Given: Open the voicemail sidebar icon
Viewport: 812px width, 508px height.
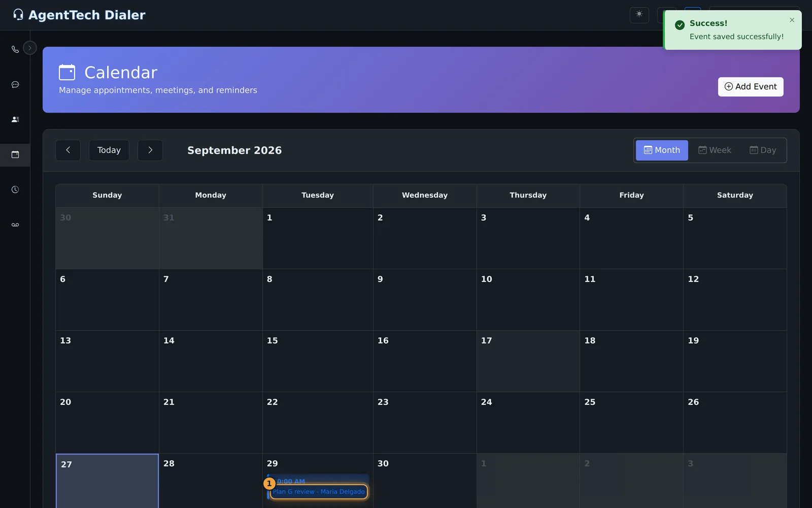Looking at the screenshot, I should click(15, 225).
